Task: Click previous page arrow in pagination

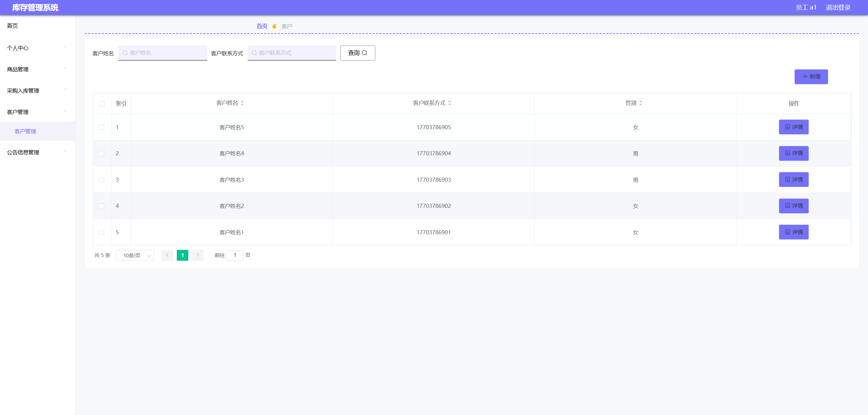Action: [x=167, y=255]
